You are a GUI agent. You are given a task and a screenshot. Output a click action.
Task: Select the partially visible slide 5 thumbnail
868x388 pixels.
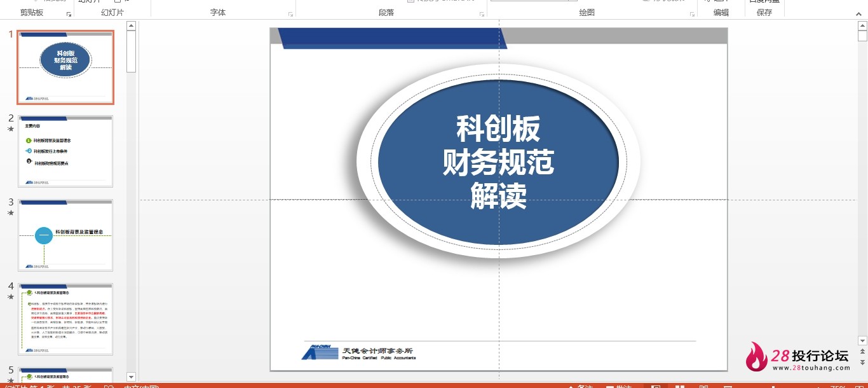(x=65, y=375)
